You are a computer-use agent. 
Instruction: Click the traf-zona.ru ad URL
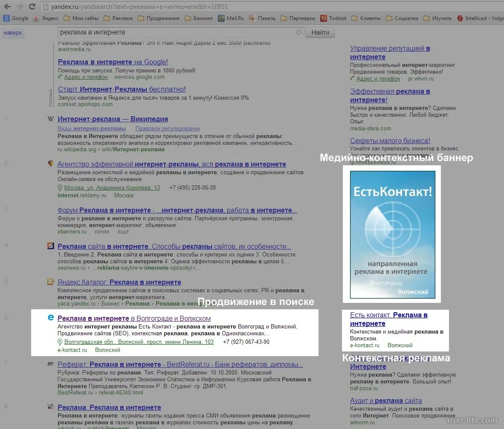[364, 388]
